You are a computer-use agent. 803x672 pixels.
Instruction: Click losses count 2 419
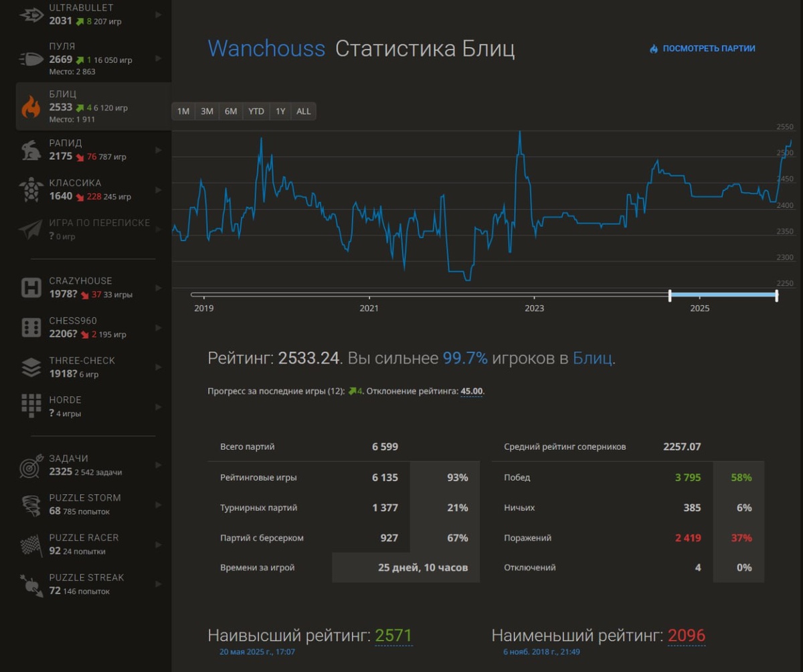pos(687,537)
